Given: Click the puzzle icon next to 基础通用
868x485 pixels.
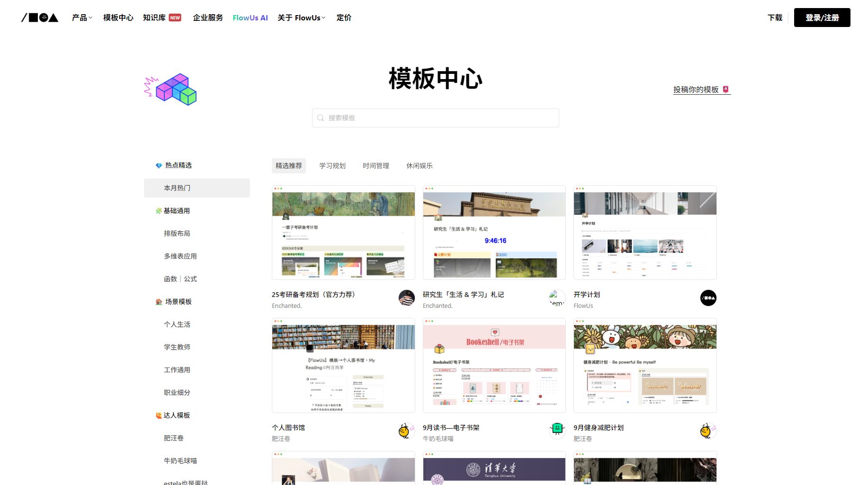Looking at the screenshot, I should pyautogui.click(x=158, y=210).
